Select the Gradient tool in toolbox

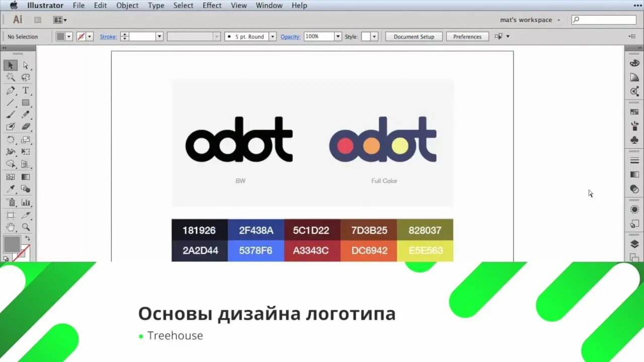[26, 177]
